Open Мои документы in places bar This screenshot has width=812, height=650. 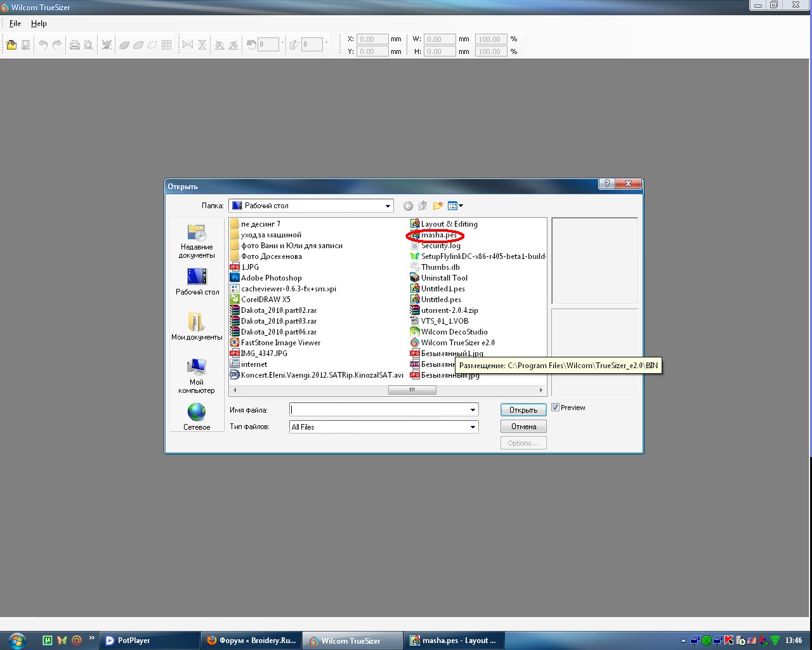tap(197, 326)
